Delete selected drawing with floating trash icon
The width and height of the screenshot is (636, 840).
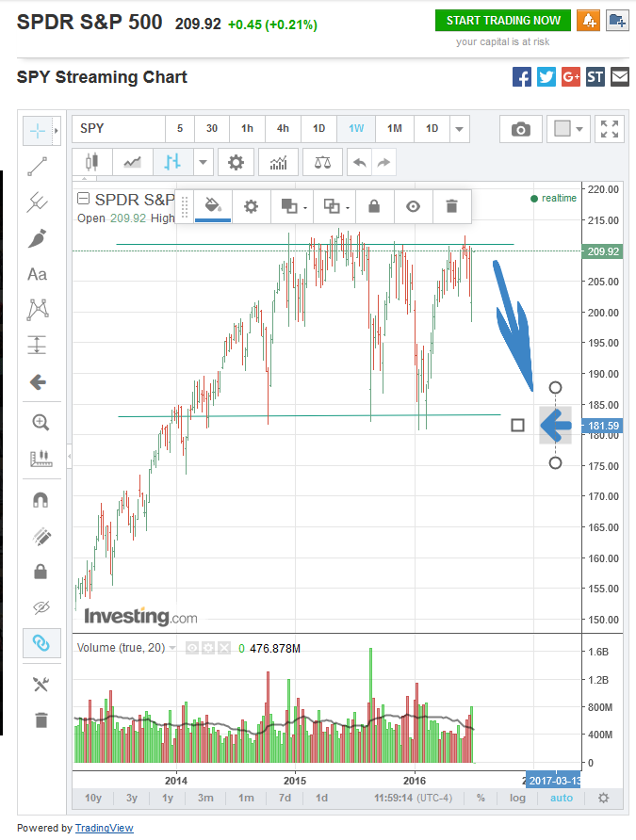[451, 206]
